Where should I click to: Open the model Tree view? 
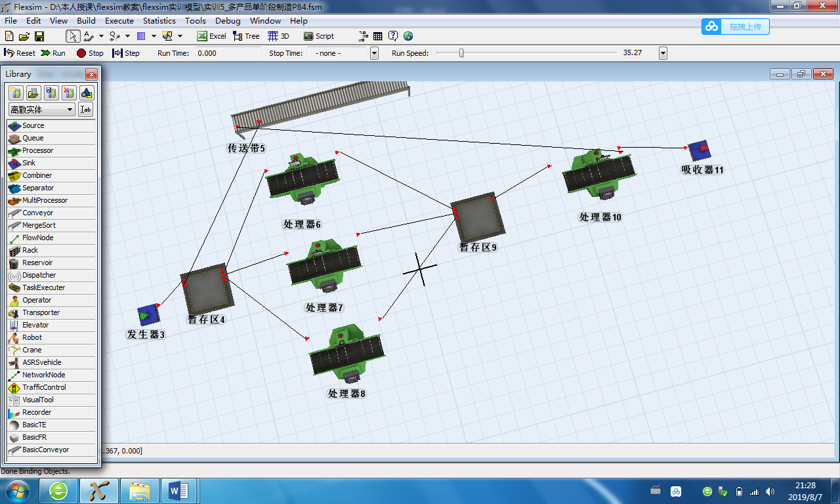click(246, 36)
